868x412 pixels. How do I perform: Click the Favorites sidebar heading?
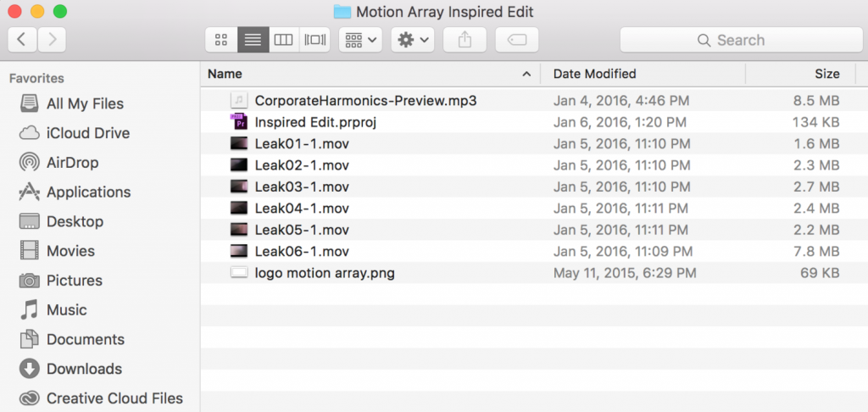[36, 78]
